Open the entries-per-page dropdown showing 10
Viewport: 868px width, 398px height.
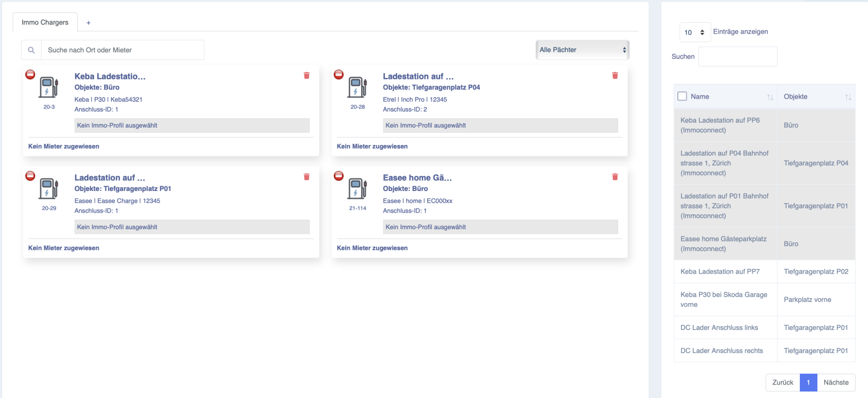[x=695, y=33]
